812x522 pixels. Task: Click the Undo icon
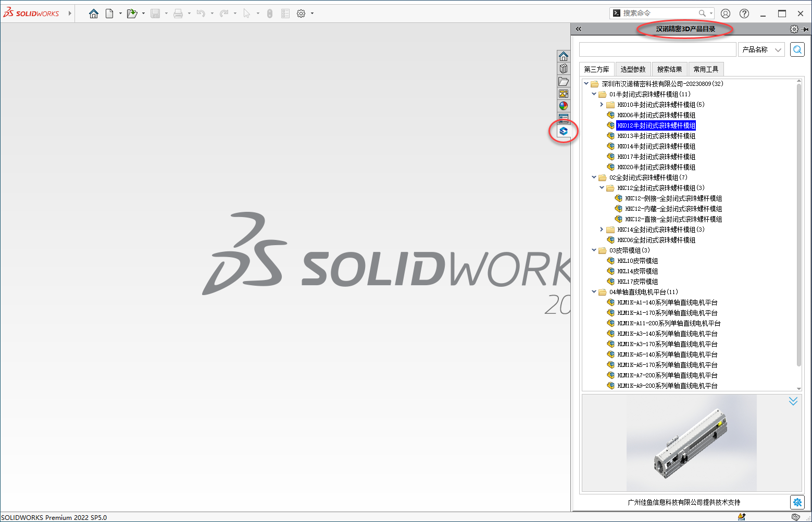(201, 14)
